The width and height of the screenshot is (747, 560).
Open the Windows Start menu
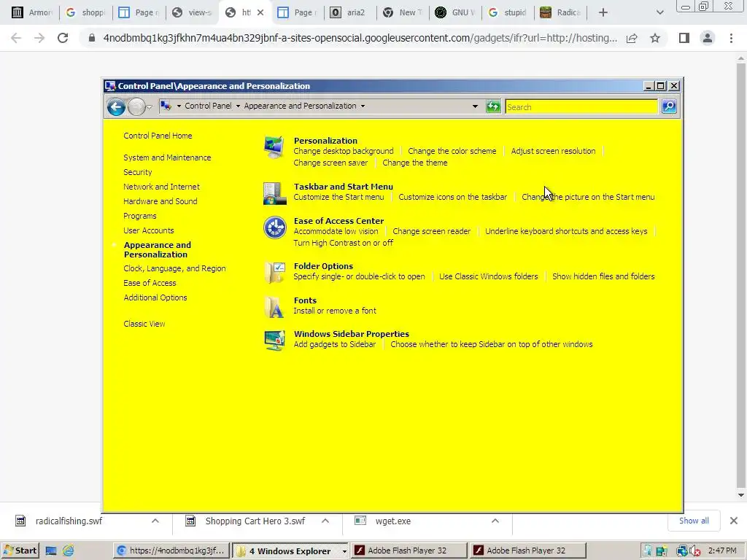point(20,551)
